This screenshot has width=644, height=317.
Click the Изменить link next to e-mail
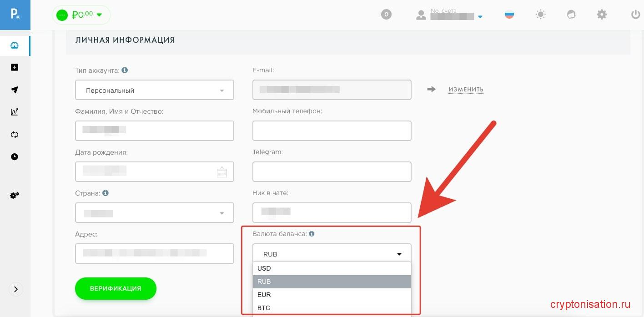point(466,90)
